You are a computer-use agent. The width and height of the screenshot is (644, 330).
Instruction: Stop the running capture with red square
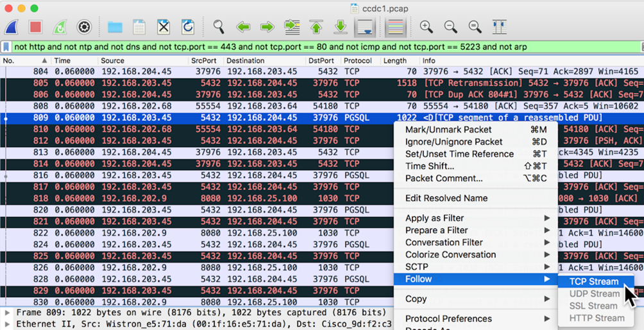(x=35, y=27)
